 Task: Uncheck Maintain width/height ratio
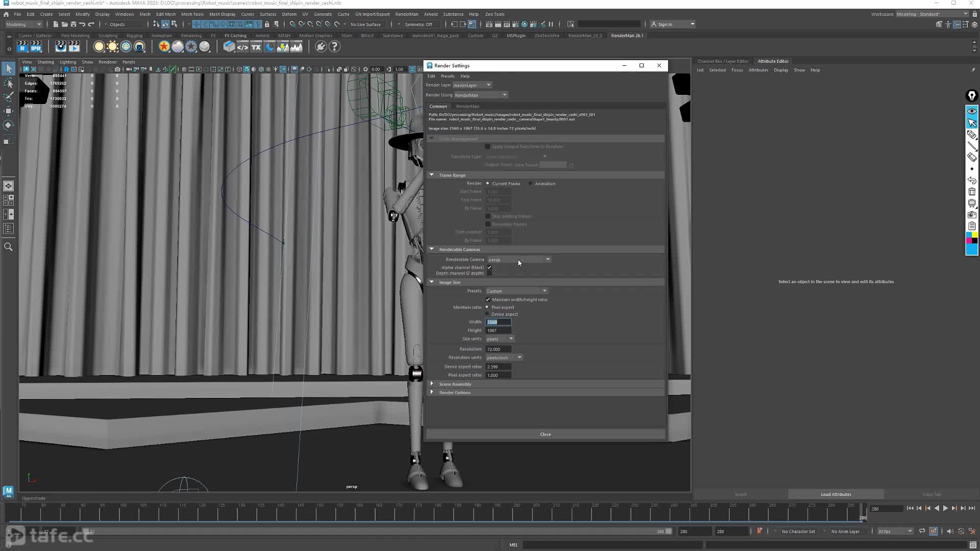pos(488,299)
